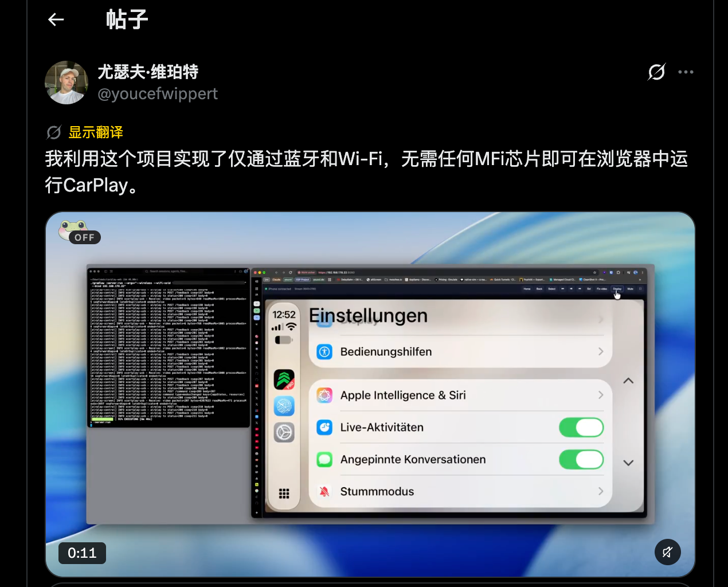The width and height of the screenshot is (728, 587).
Task: Click the Grok icon next to 显示翻译
Action: point(54,132)
